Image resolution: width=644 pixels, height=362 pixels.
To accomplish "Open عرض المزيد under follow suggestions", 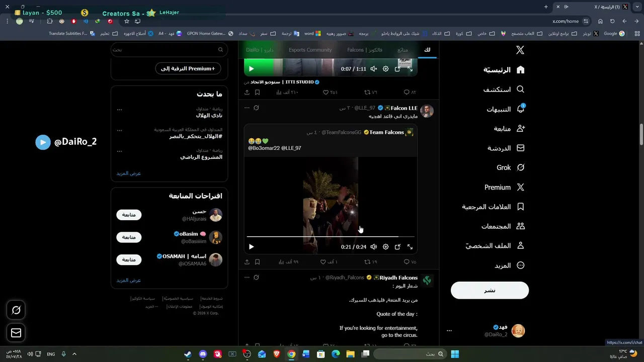I will pyautogui.click(x=129, y=280).
